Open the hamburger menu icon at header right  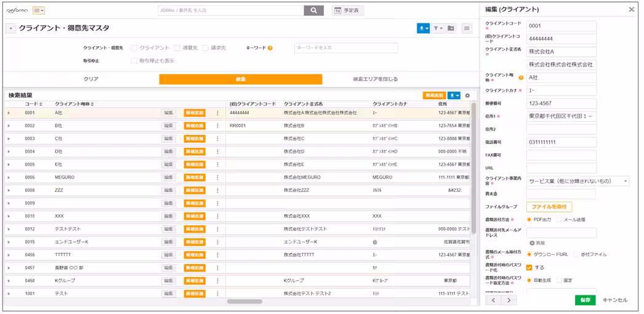pyautogui.click(x=467, y=28)
